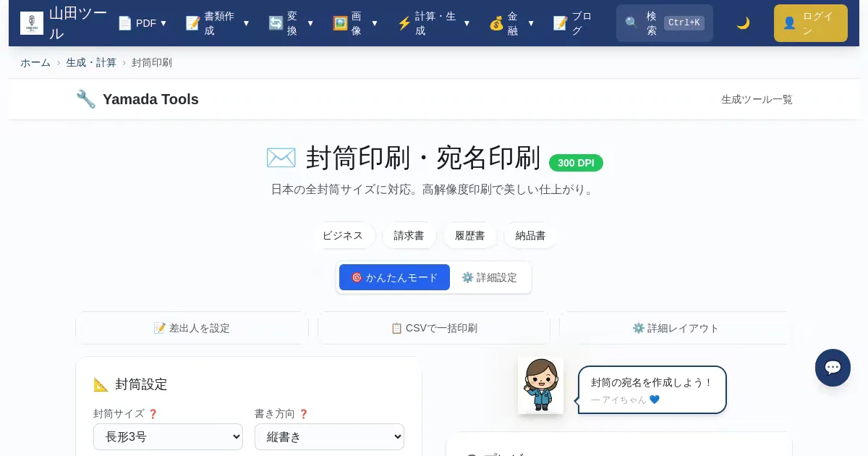Expand the PDF menu in navbar
Image resolution: width=868 pixels, height=456 pixels.
pos(142,23)
